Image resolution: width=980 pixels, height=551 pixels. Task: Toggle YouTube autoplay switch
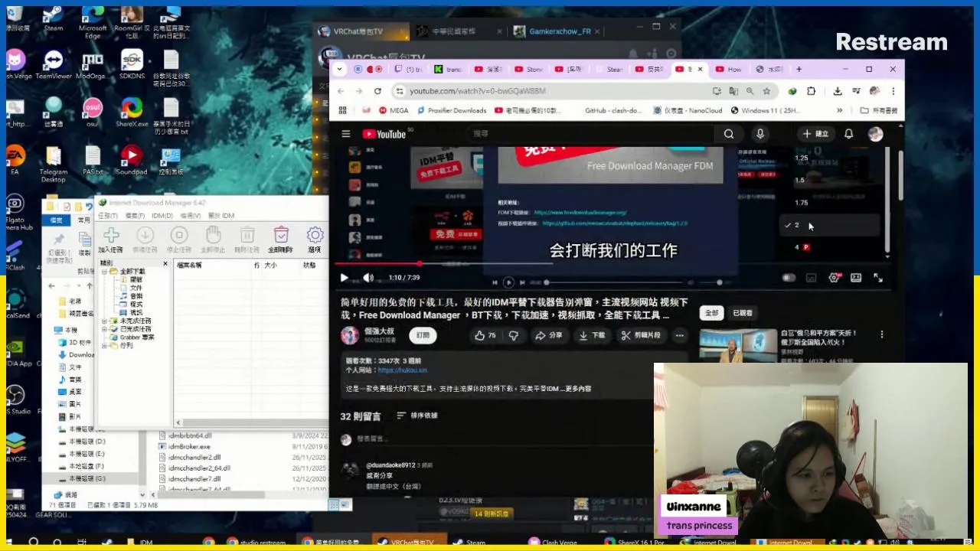789,278
